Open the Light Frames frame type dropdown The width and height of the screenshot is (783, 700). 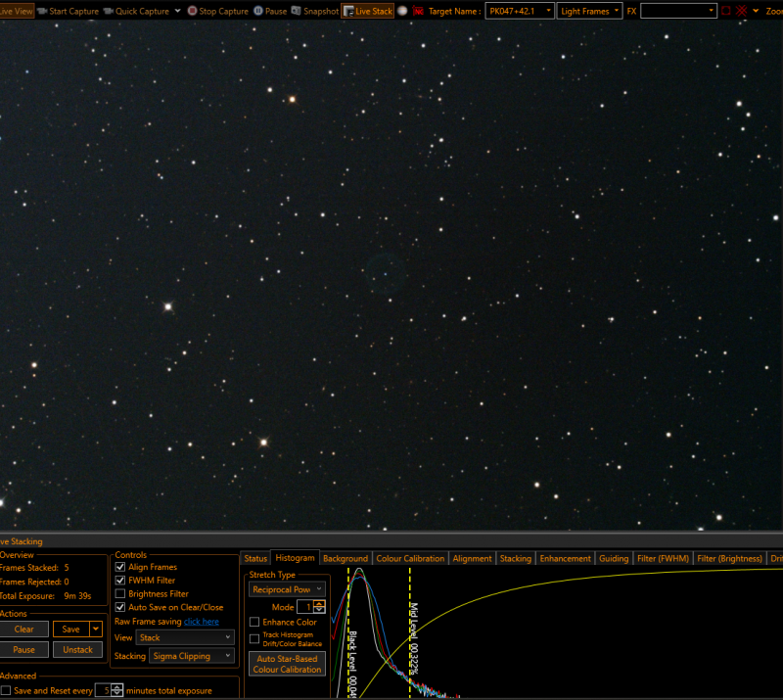coord(590,11)
